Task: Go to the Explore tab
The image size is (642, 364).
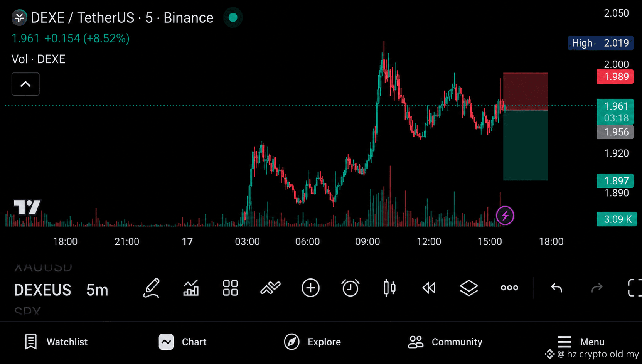Action: (312, 342)
